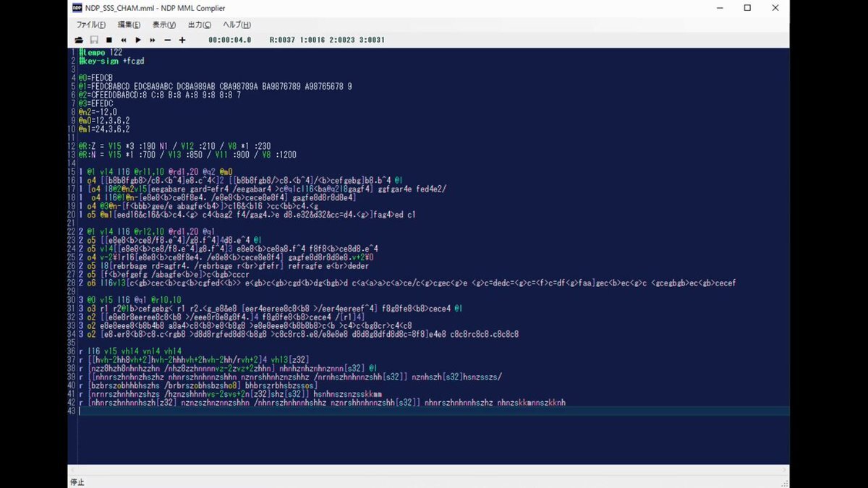
Task: Click the R:0037 counter
Action: click(x=283, y=40)
